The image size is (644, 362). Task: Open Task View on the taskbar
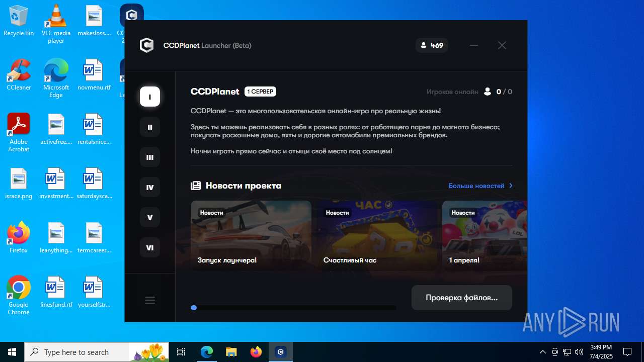(181, 352)
